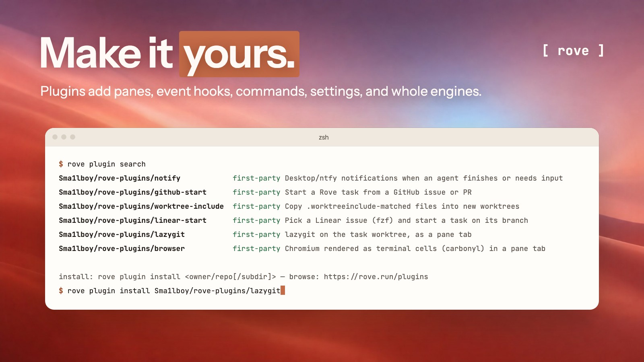Select Sma1lboy/rove-plugins/notify plugin name

point(120,178)
